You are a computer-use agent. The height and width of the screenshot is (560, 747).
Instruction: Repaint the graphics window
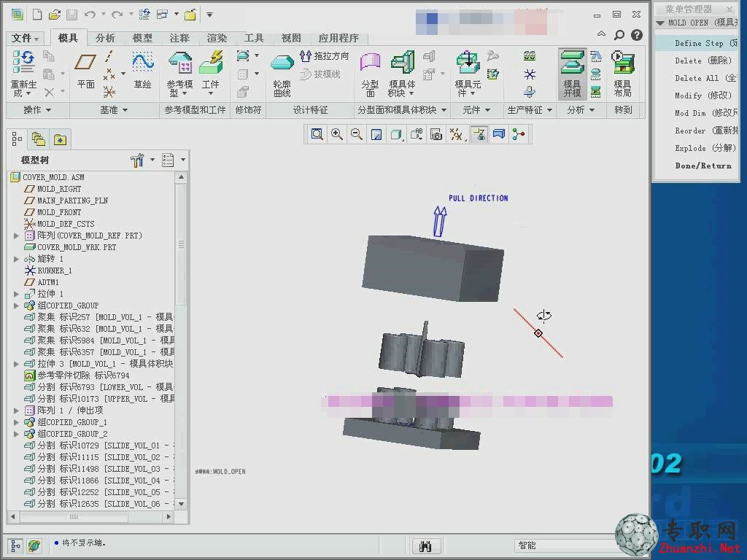tap(376, 134)
